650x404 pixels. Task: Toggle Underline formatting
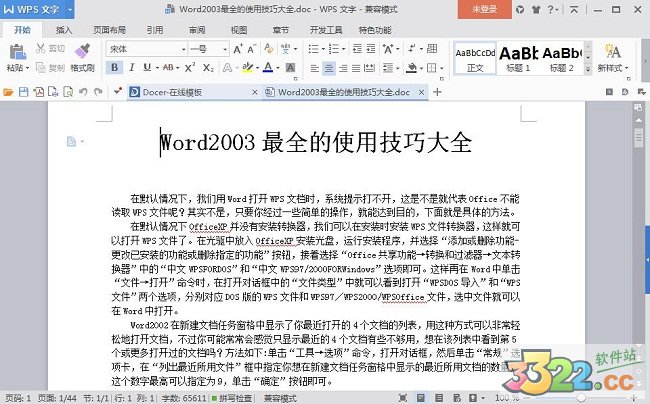click(147, 67)
